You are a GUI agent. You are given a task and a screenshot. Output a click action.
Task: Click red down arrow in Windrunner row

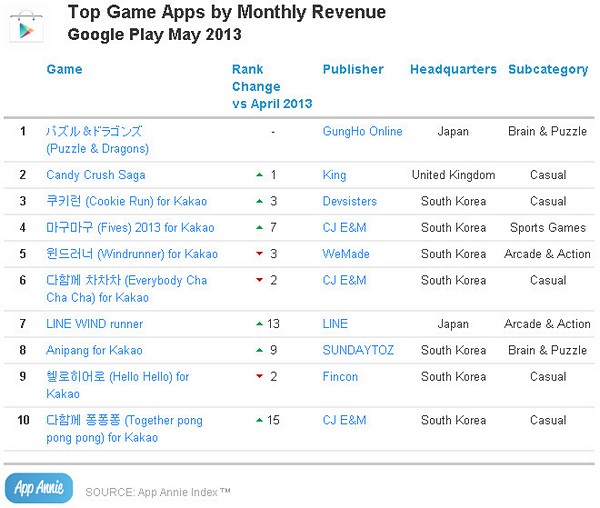(x=259, y=254)
